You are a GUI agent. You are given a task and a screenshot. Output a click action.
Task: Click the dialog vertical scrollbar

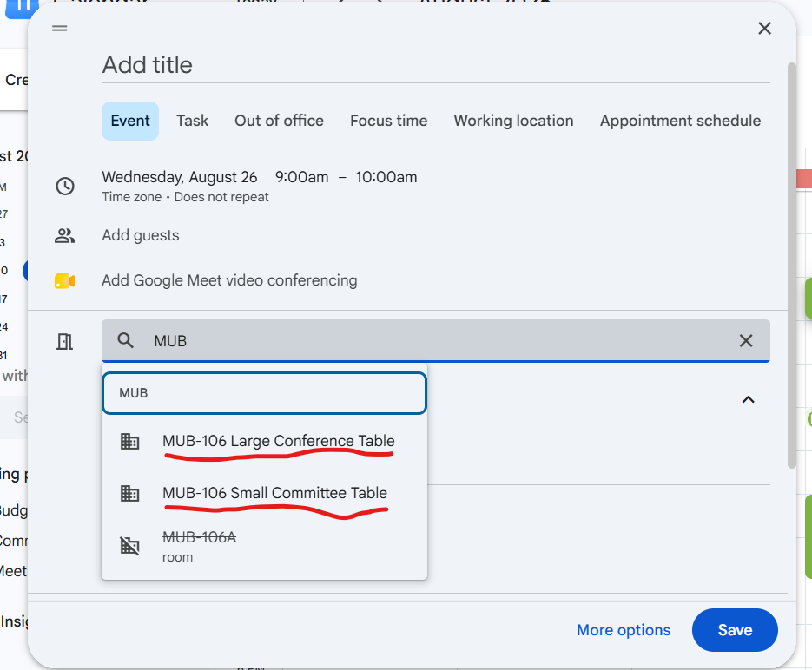(791, 266)
